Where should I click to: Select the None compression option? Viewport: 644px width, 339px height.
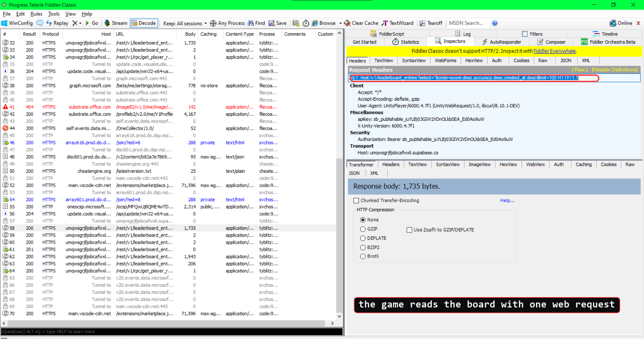tap(363, 220)
